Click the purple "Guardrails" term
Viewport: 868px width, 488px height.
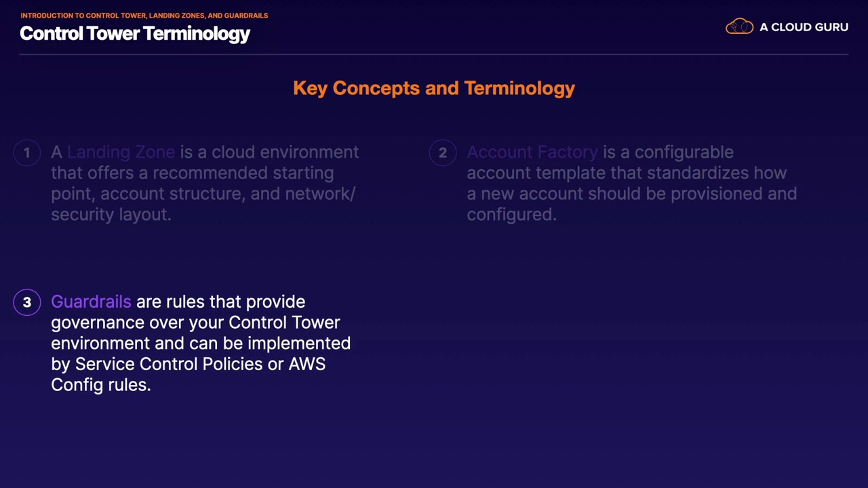pos(91,302)
